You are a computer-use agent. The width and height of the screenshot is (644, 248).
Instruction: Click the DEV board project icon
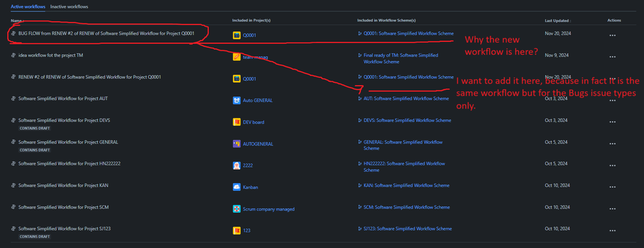click(x=236, y=122)
